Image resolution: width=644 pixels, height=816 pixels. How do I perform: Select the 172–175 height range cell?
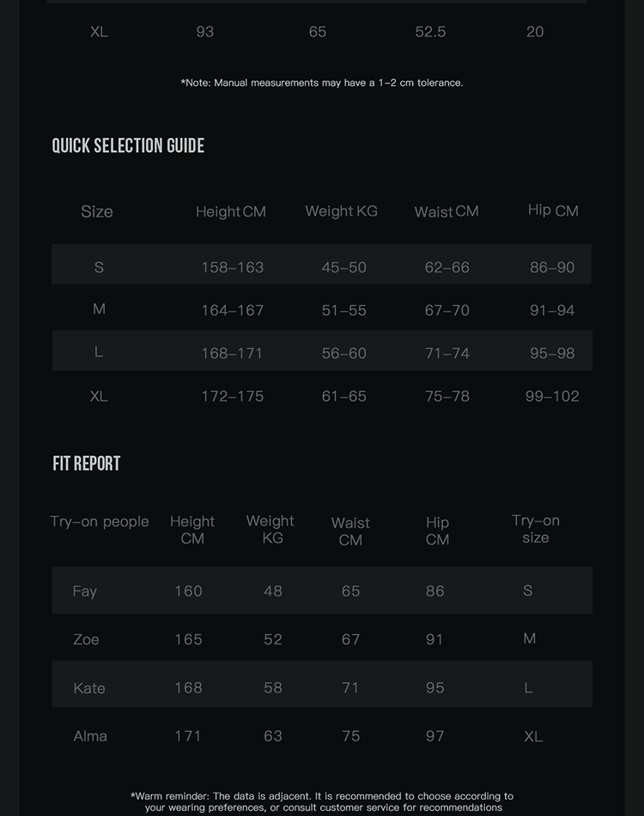pyautogui.click(x=232, y=396)
